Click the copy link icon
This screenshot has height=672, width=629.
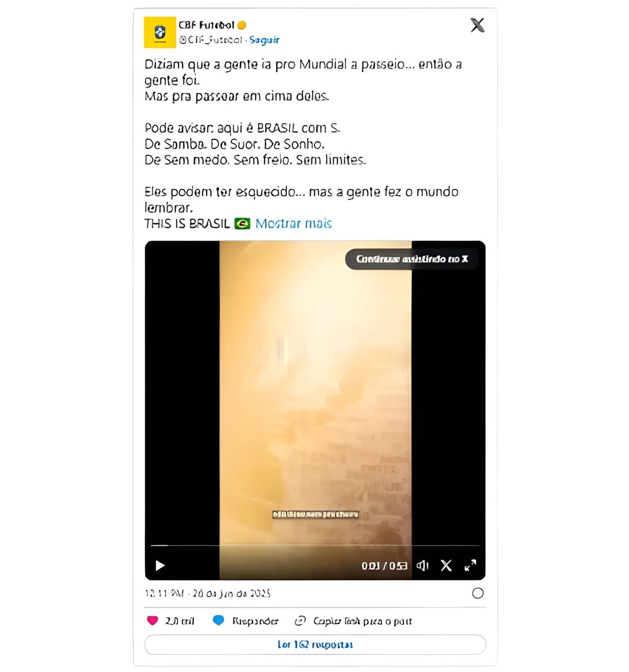click(x=300, y=621)
